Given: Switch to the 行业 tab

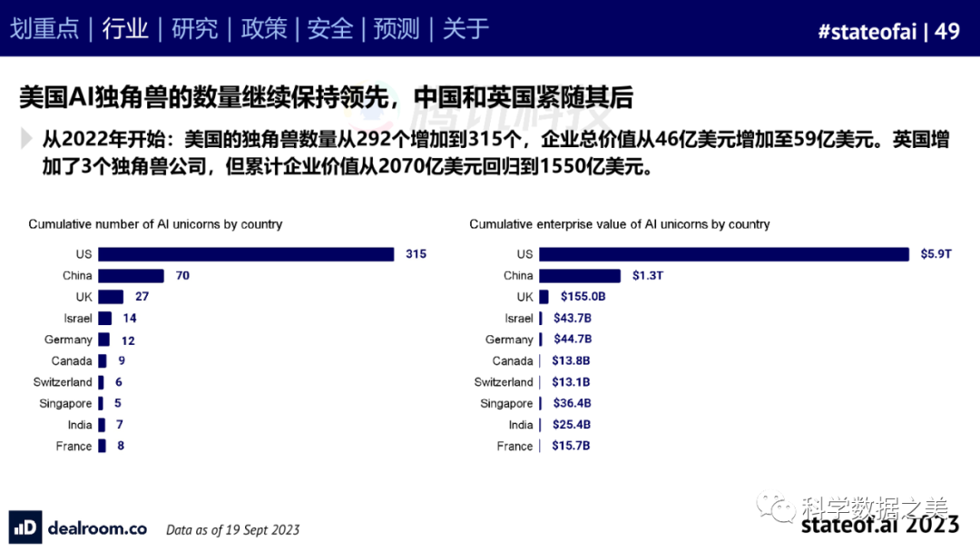Looking at the screenshot, I should [124, 28].
